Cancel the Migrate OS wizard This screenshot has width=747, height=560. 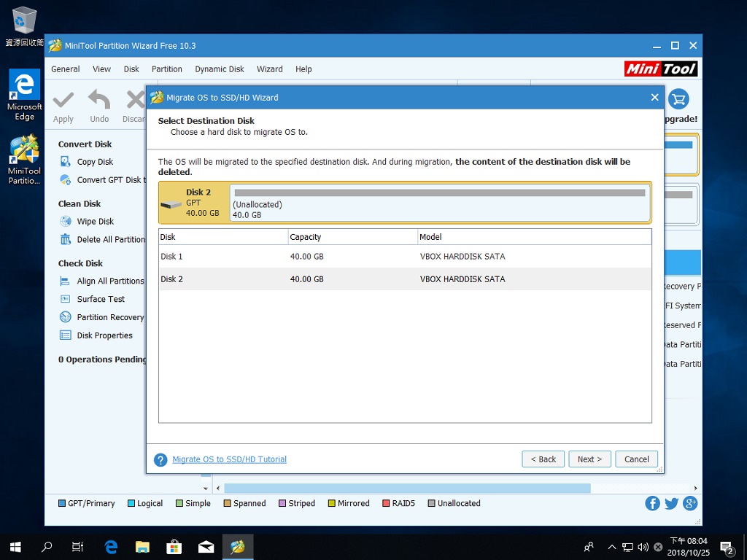(x=636, y=459)
